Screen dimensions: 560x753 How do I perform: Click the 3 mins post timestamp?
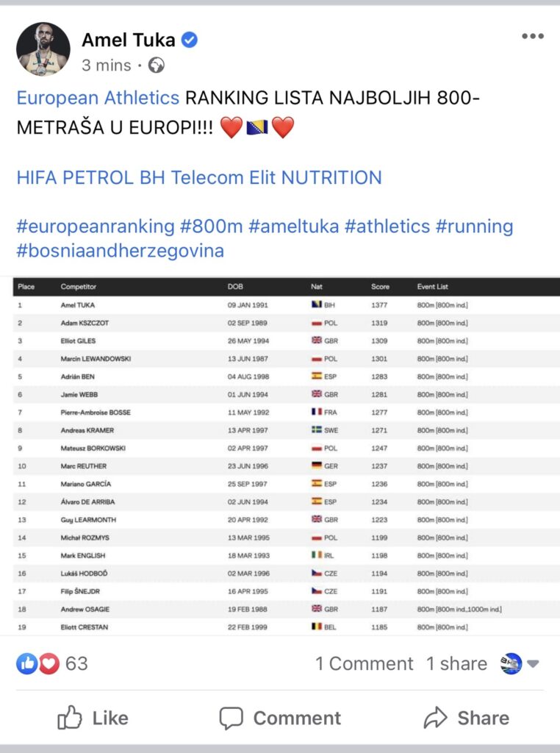point(106,65)
